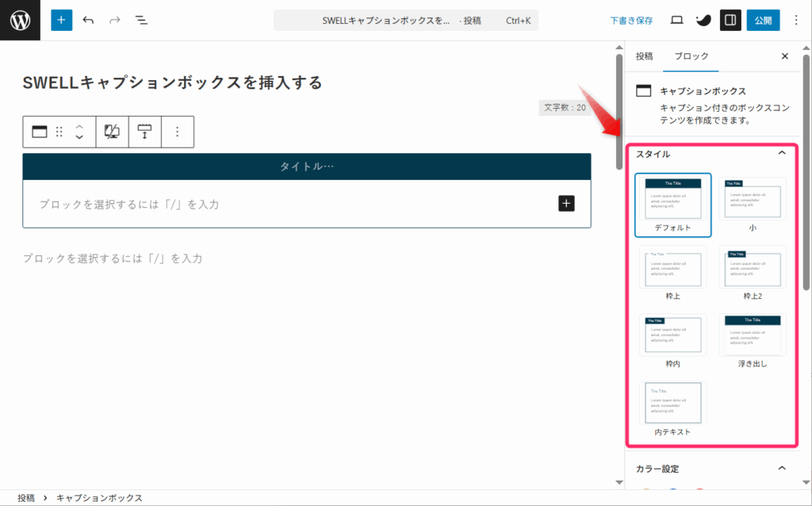Viewport: 812px width, 506px height.
Task: Open the command palette title bar
Action: pos(405,20)
